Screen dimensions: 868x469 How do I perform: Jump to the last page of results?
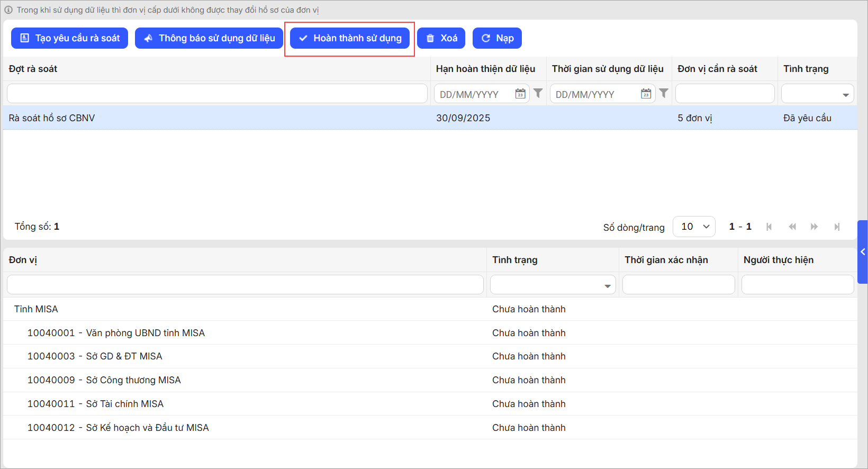(837, 227)
